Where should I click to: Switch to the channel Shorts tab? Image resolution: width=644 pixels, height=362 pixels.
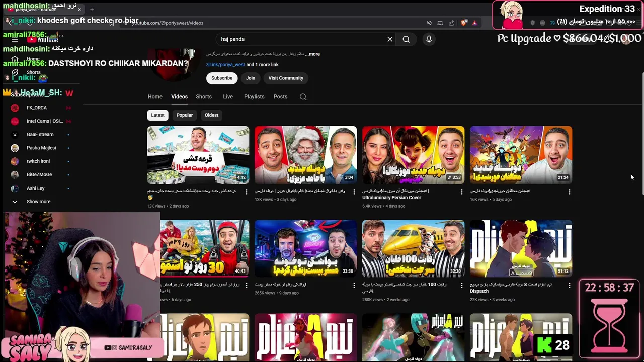coord(204,97)
